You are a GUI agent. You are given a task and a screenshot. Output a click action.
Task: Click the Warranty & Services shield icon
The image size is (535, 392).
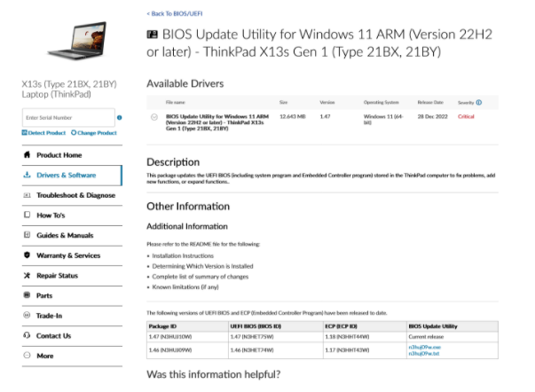pyautogui.click(x=27, y=255)
